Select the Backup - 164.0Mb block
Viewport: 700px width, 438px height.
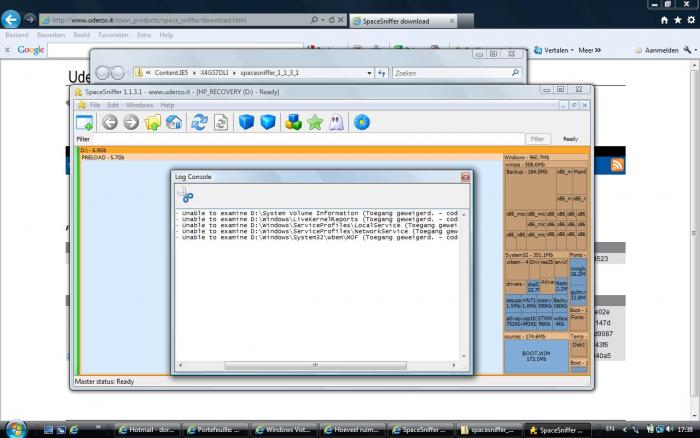pos(530,188)
